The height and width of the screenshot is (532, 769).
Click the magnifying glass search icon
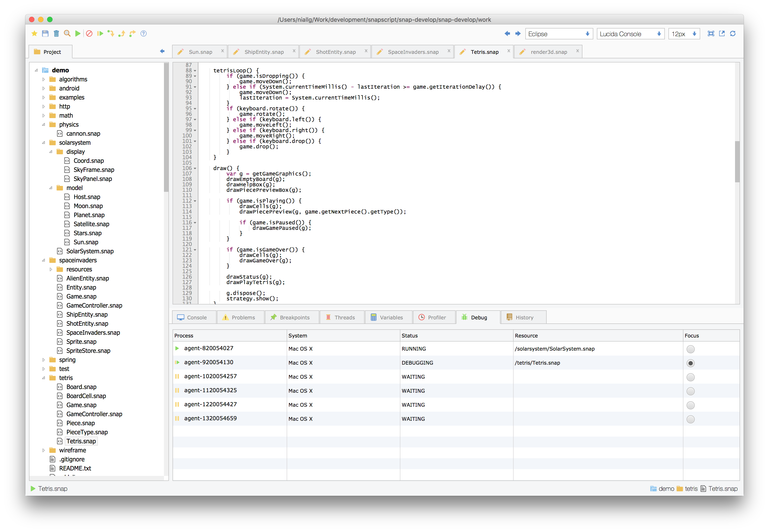click(67, 34)
